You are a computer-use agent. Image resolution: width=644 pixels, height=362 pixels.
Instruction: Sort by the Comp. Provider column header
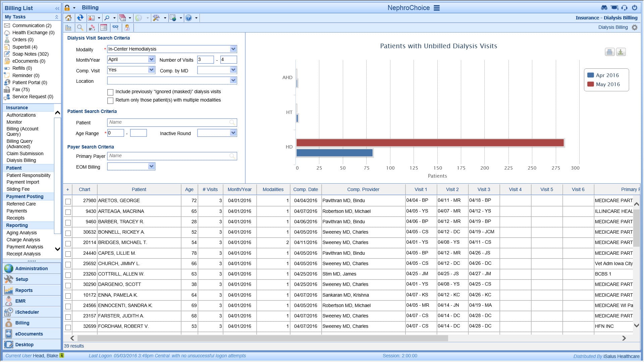(x=363, y=189)
